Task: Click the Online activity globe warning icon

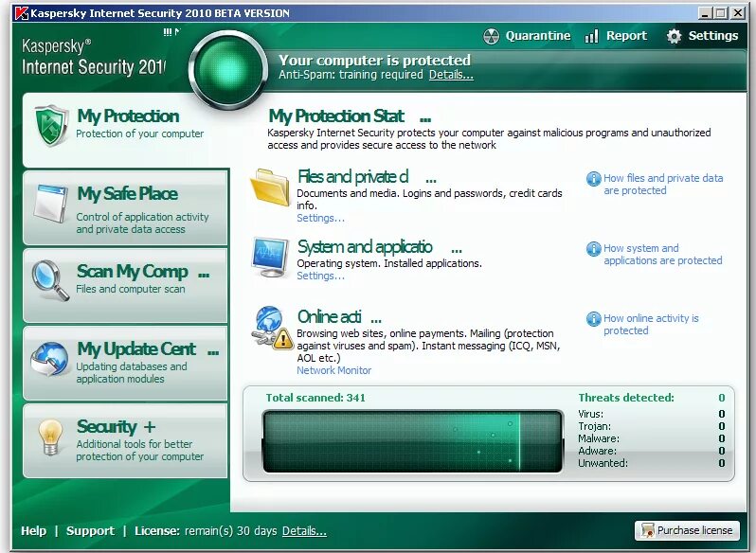Action: coord(272,328)
